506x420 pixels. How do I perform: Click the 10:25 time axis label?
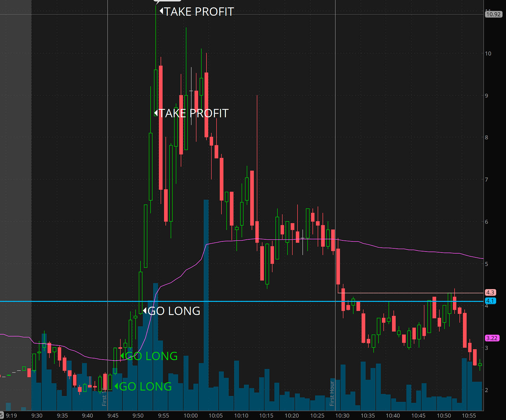click(x=317, y=415)
